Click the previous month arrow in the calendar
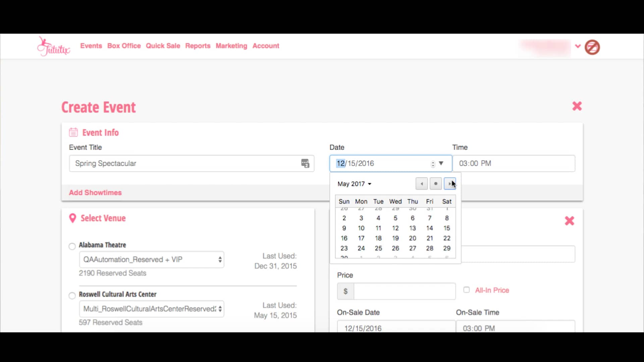 click(x=421, y=184)
